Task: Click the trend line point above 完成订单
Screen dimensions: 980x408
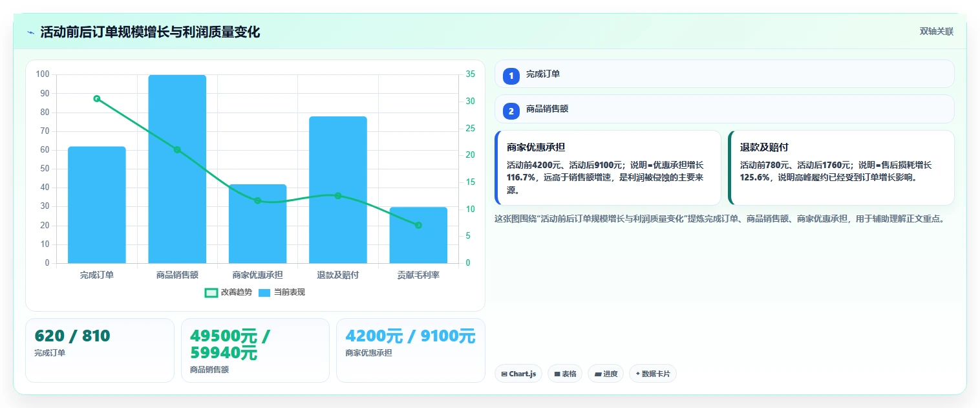Action: click(97, 99)
